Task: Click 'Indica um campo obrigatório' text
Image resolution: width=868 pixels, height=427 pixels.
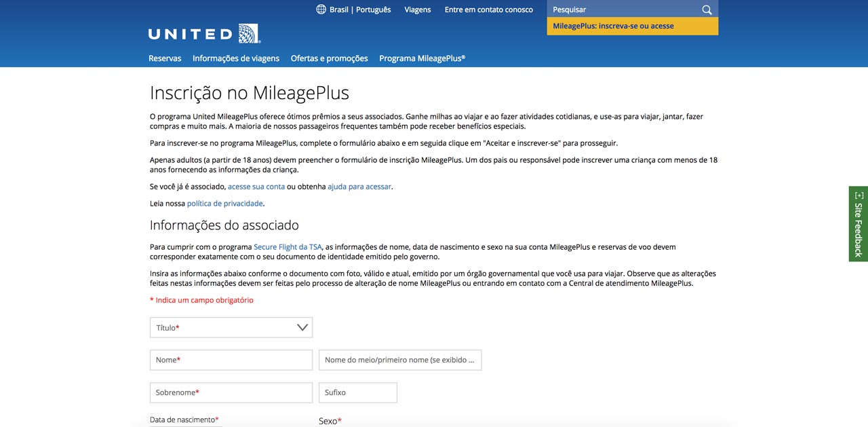Action: tap(202, 300)
